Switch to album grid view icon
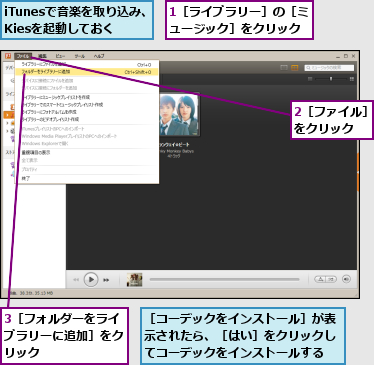Viewport: 374px width, 365px height. 295,68
